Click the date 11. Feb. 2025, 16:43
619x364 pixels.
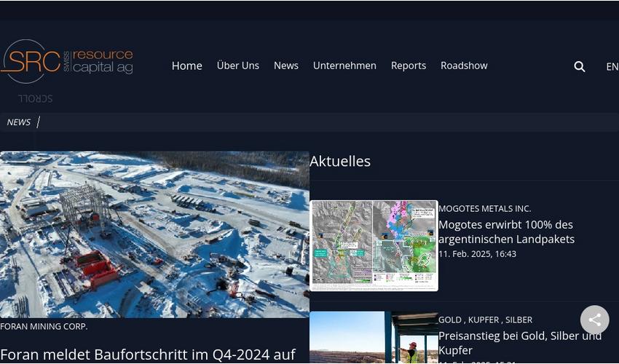477,254
